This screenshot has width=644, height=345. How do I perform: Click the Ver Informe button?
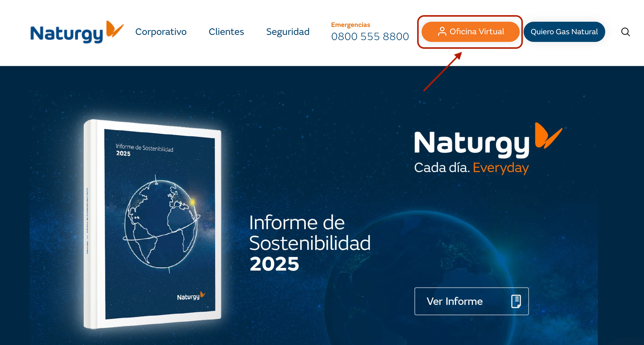471,301
